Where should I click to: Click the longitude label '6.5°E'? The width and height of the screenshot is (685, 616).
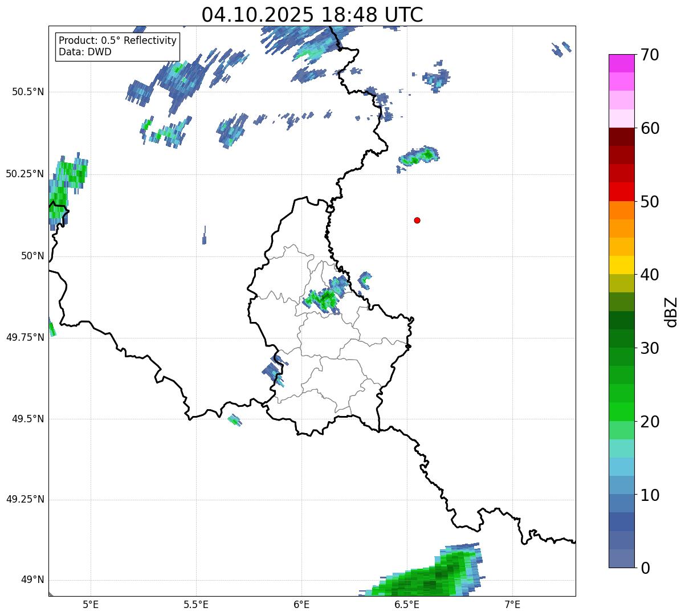pyautogui.click(x=407, y=604)
